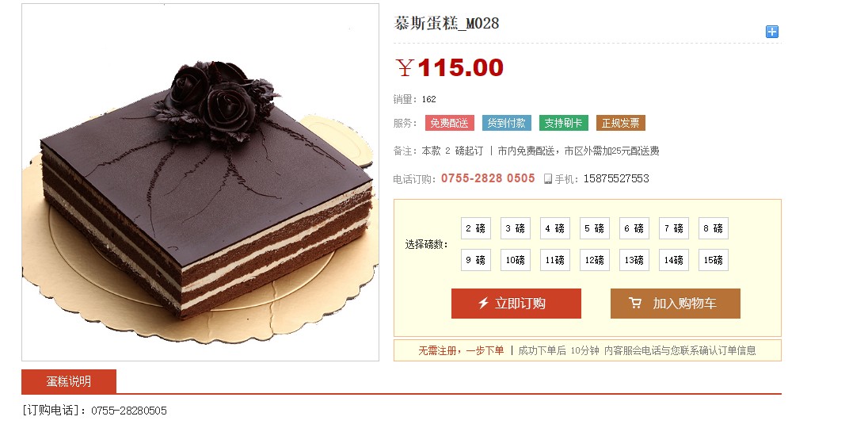
Task: Select the 2 磅 weight option
Action: coord(475,228)
